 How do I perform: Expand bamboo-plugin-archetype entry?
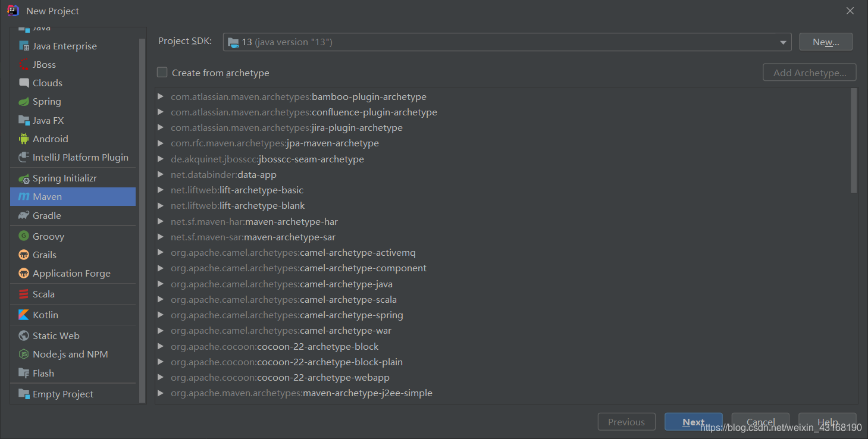pyautogui.click(x=161, y=96)
